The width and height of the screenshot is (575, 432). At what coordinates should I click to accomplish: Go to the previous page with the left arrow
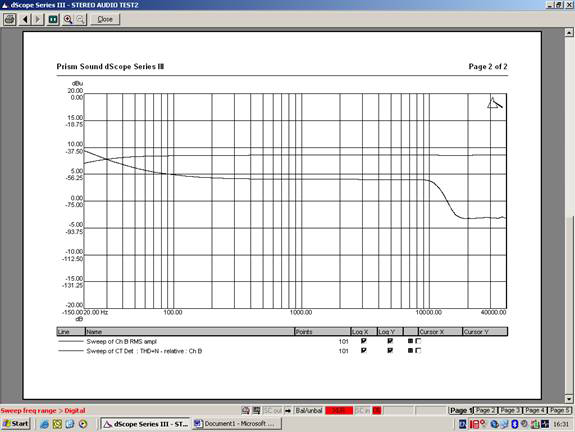click(25, 19)
